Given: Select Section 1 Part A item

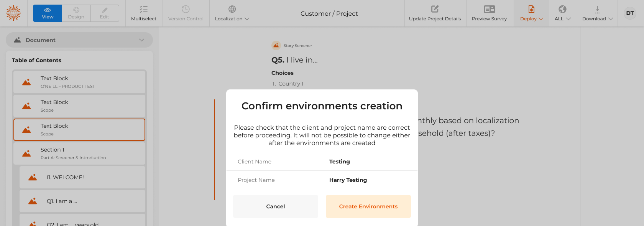Looking at the screenshot, I should pos(79,153).
